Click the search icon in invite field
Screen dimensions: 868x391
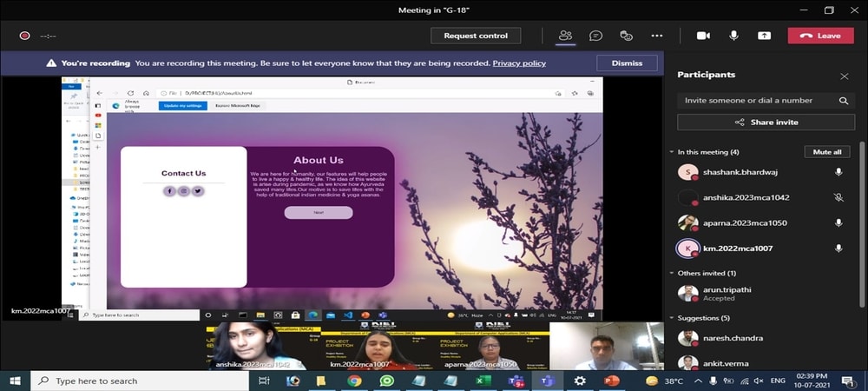(x=843, y=101)
